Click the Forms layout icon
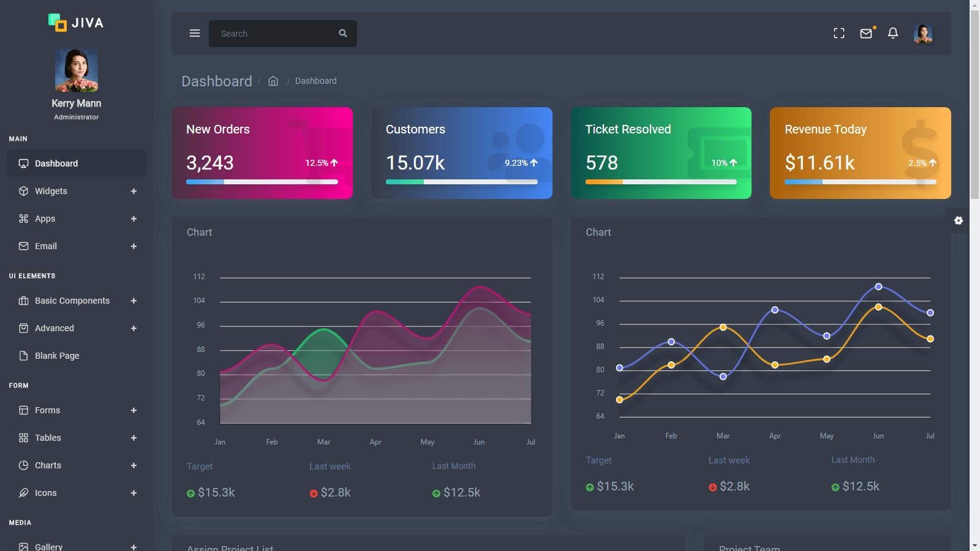 click(x=24, y=410)
